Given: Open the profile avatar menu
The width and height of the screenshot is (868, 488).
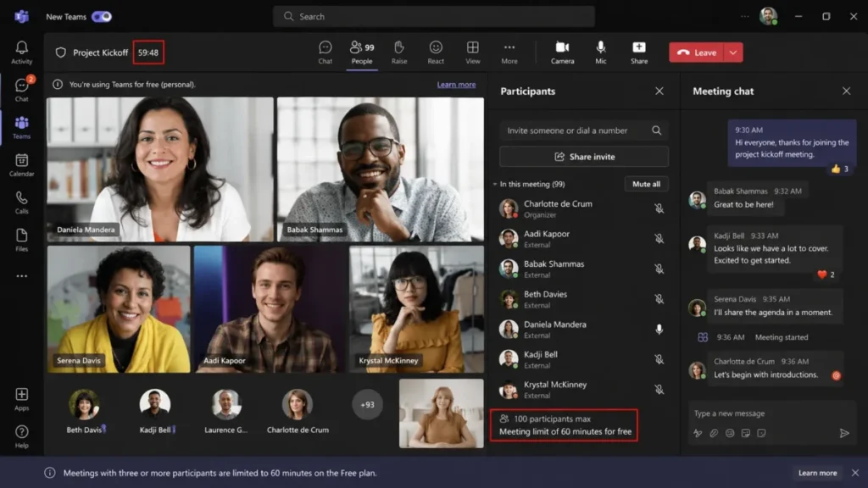Looking at the screenshot, I should [768, 16].
